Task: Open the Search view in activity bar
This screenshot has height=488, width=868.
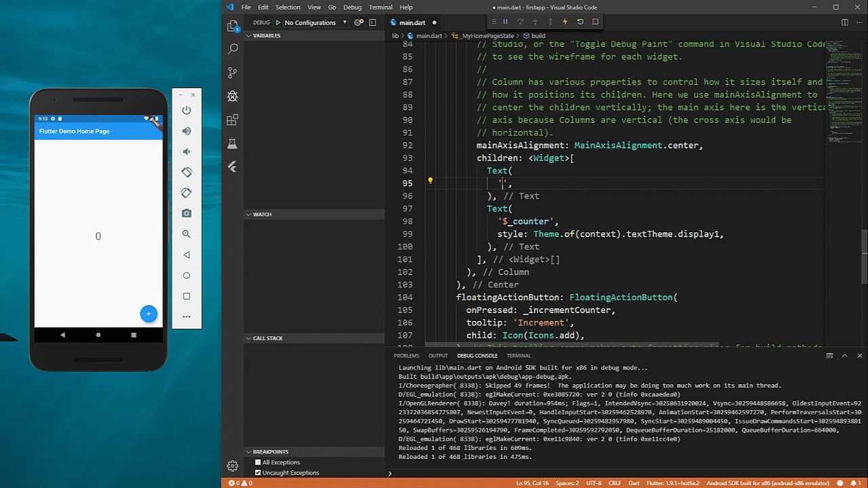Action: point(233,49)
